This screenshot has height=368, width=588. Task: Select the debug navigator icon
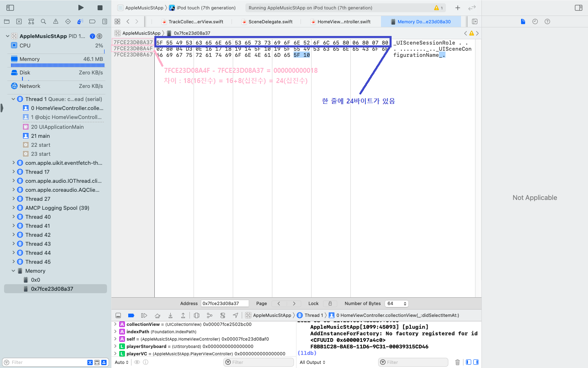coord(80,22)
